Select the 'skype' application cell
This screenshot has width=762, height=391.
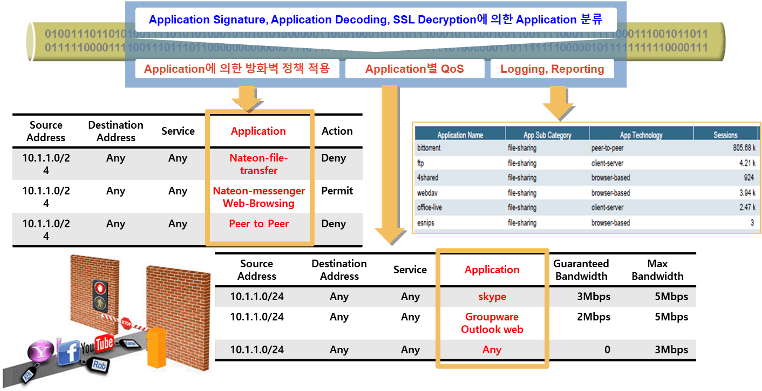click(x=492, y=296)
